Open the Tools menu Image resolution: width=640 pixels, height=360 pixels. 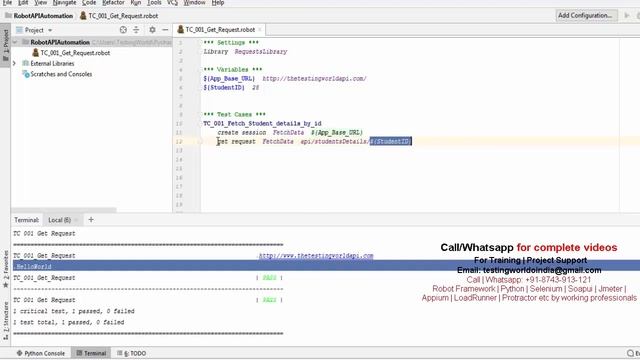tap(154, 2)
